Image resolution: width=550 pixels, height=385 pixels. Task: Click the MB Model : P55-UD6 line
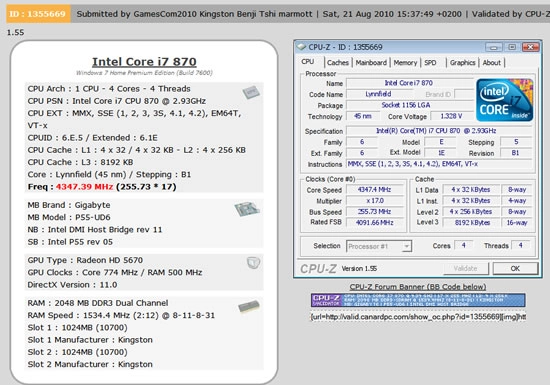point(69,217)
